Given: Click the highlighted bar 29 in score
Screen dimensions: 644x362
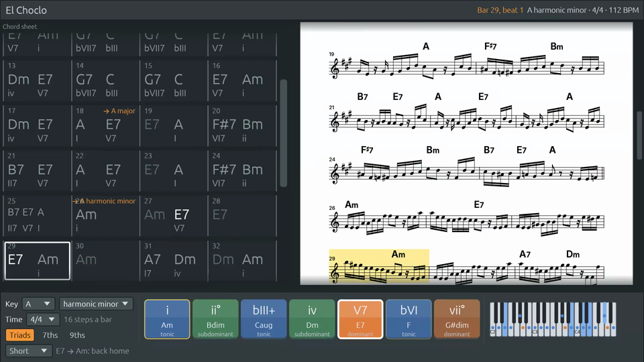Looking at the screenshot, I should coord(378,266).
